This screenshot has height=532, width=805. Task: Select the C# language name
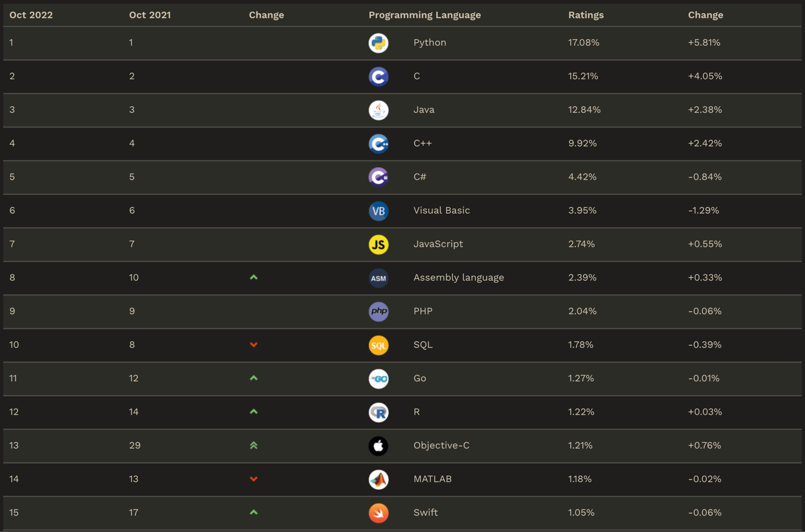pyautogui.click(x=419, y=177)
